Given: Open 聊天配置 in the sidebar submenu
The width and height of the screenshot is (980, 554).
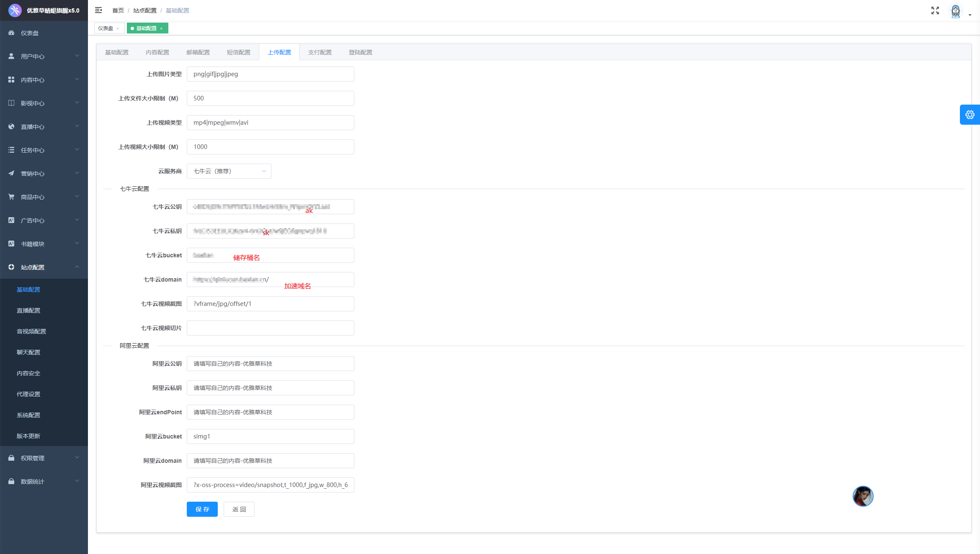Looking at the screenshot, I should click(28, 352).
